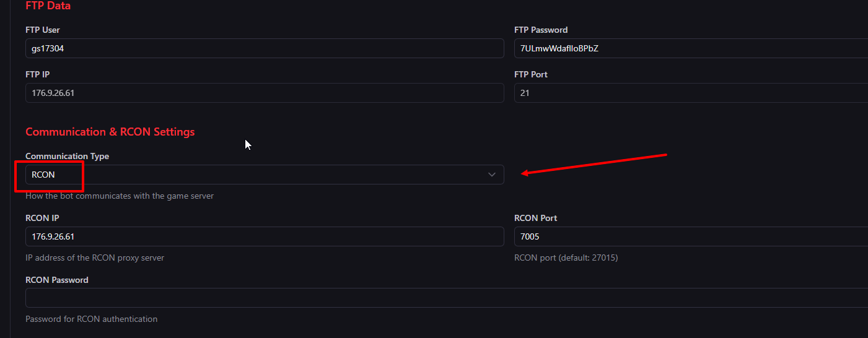
Task: Click the RCON Port label
Action: (x=535, y=218)
